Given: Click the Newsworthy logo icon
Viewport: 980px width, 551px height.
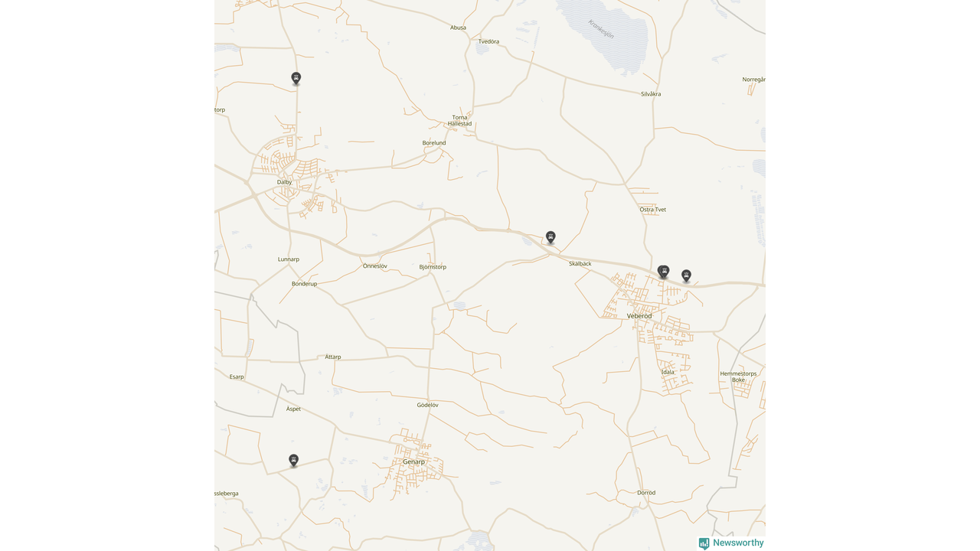Looking at the screenshot, I should pos(704,543).
